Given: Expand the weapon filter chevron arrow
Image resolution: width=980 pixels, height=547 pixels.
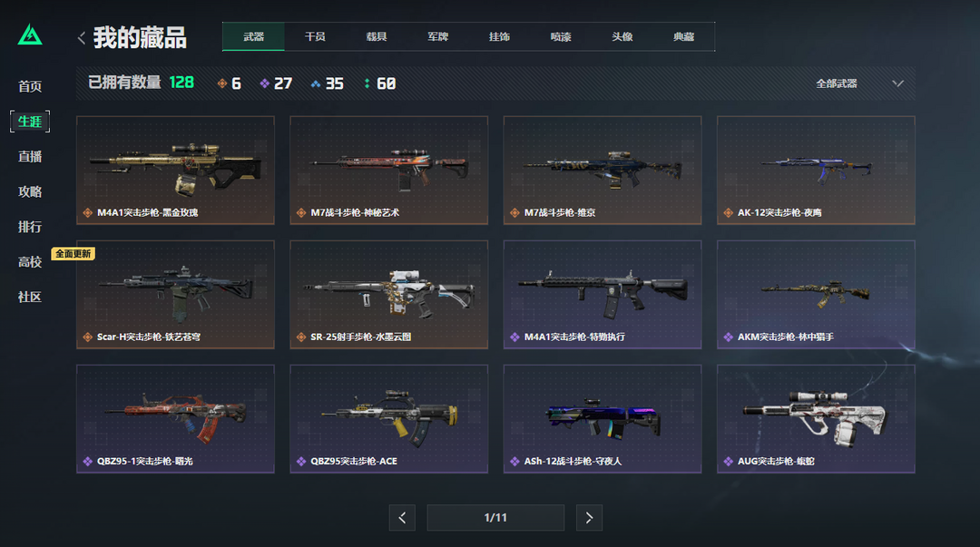Looking at the screenshot, I should pyautogui.click(x=897, y=83).
